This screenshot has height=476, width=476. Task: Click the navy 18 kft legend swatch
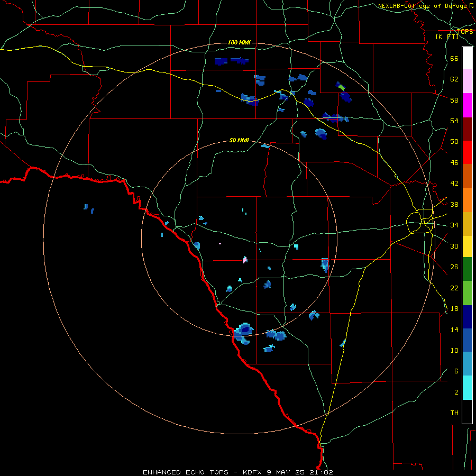(x=467, y=317)
